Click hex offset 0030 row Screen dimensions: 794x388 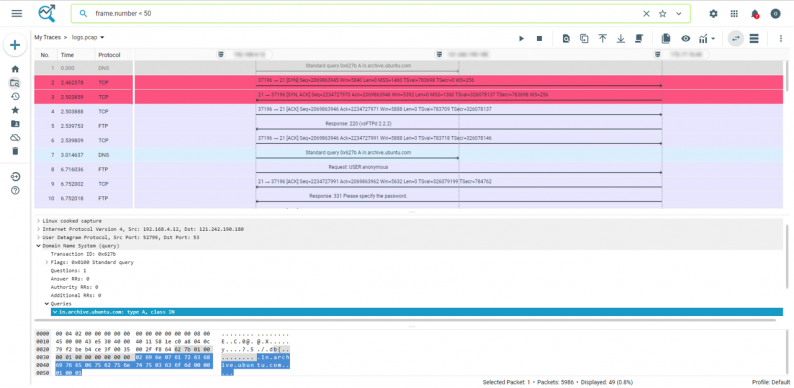point(42,357)
